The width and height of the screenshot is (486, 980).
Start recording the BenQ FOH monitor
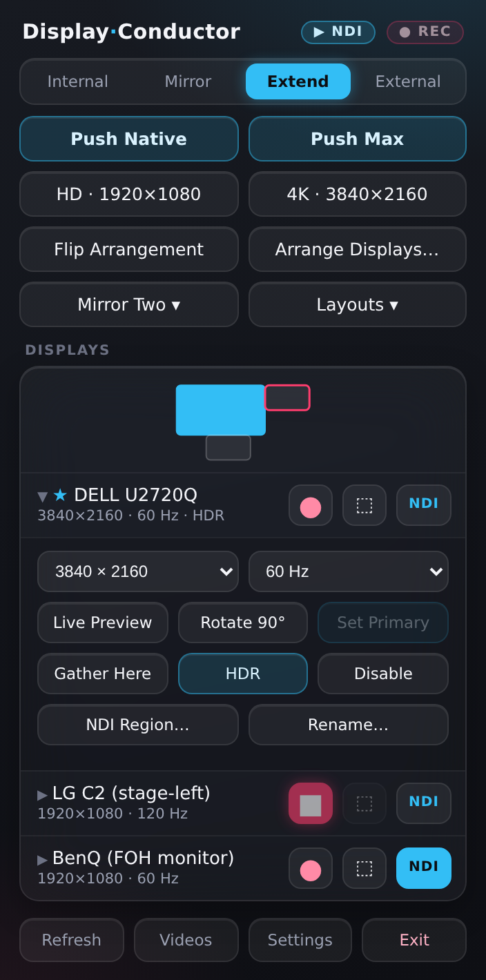coord(311,868)
